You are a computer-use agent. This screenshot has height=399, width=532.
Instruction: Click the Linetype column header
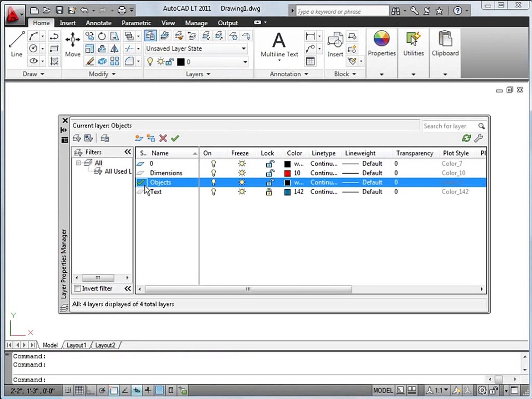coord(324,153)
